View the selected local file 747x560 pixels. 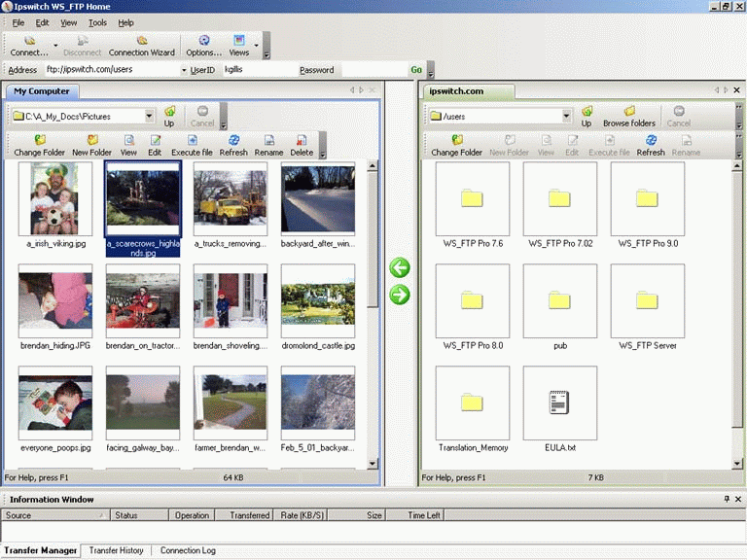click(x=128, y=146)
